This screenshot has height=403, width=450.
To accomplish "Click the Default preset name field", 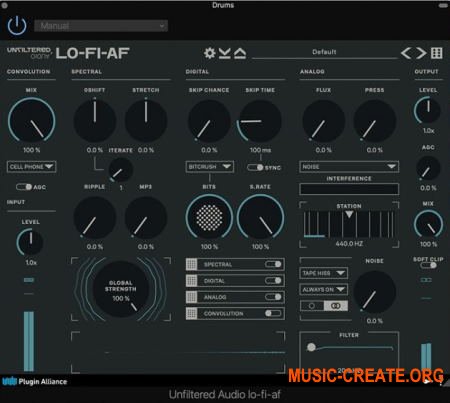I will click(x=324, y=52).
